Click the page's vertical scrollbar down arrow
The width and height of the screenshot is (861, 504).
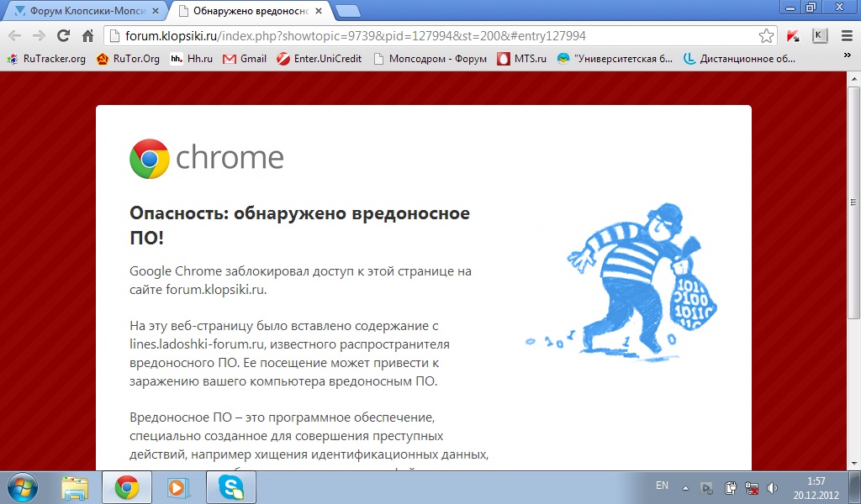[854, 463]
